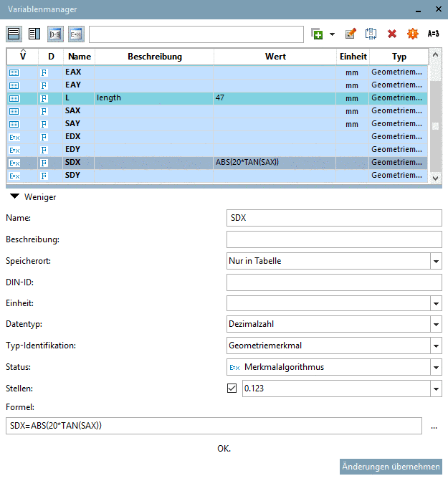
Task: Open the Speicherort dropdown Nur in Tabelle
Action: [x=334, y=261]
